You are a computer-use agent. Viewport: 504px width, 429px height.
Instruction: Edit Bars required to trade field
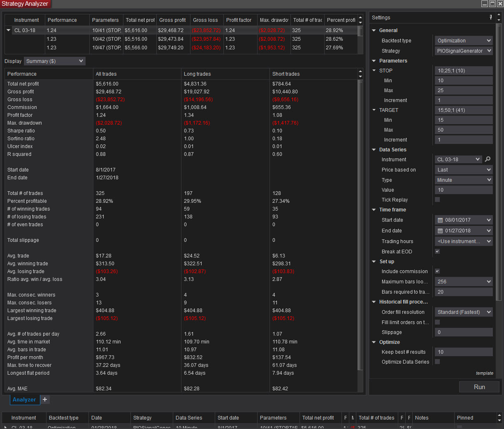click(464, 292)
